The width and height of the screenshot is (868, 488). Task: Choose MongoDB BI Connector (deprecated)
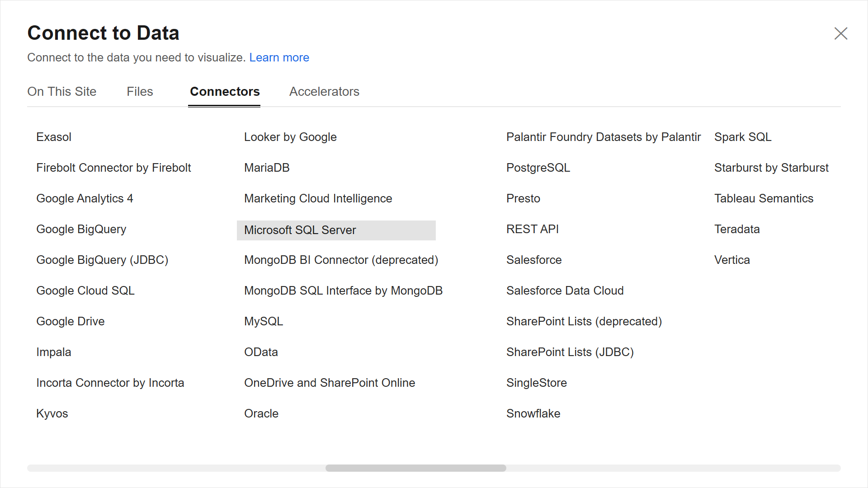click(x=341, y=260)
